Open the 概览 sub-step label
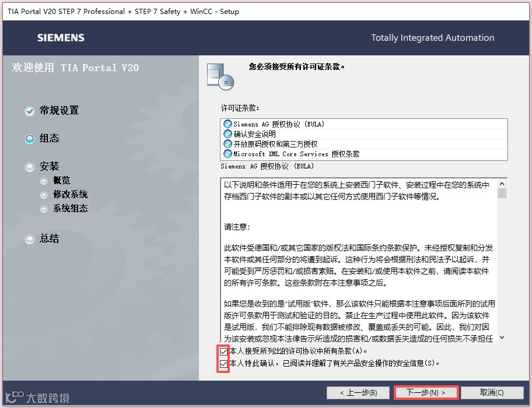Image resolution: width=532 pixels, height=408 pixels. click(61, 180)
